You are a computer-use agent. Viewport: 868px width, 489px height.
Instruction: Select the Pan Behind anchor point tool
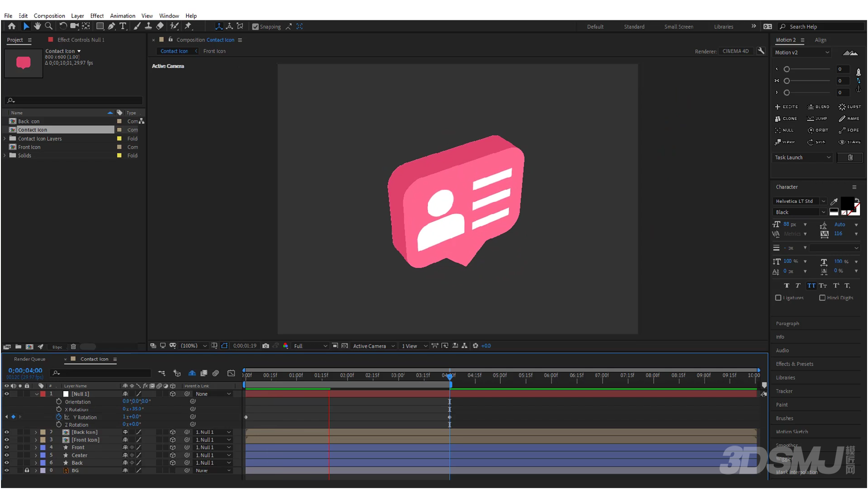click(86, 26)
